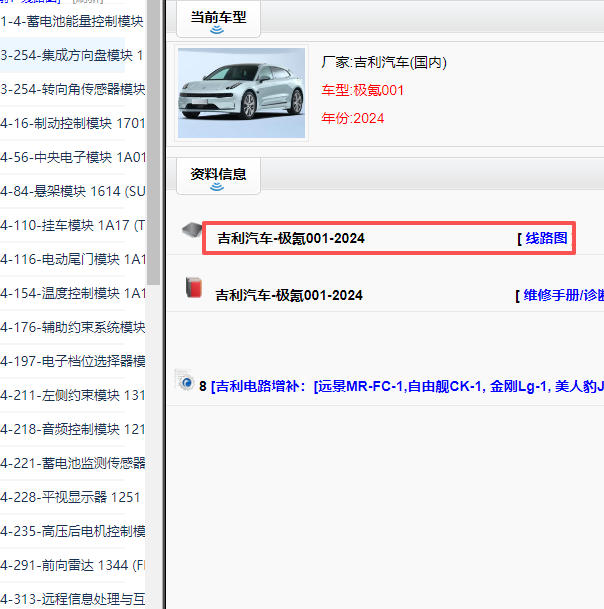This screenshot has height=609, width=604.
Task: Click the 年份:2024 red text
Action: [x=353, y=118]
